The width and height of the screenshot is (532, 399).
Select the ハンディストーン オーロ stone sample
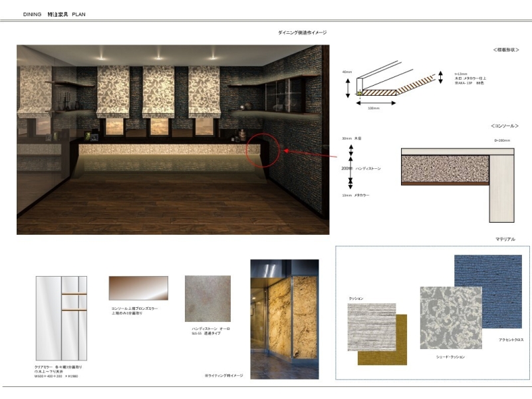(x=207, y=299)
